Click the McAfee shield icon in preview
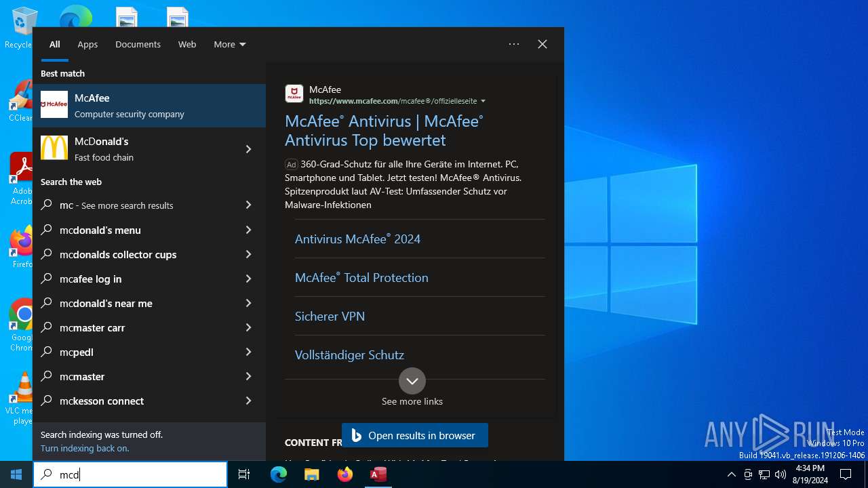This screenshot has height=488, width=868. (294, 94)
